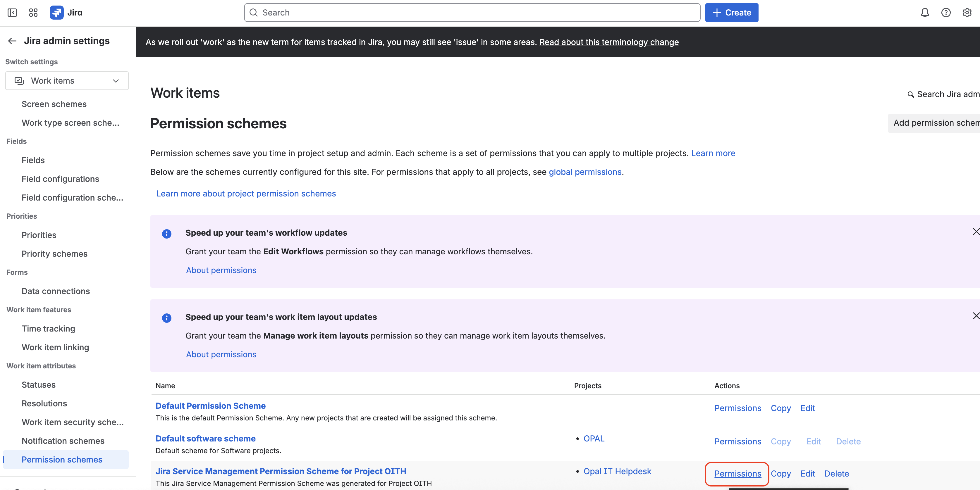Screen dimensions: 980x490
Task: Open the app switcher grid icon
Action: pos(33,13)
